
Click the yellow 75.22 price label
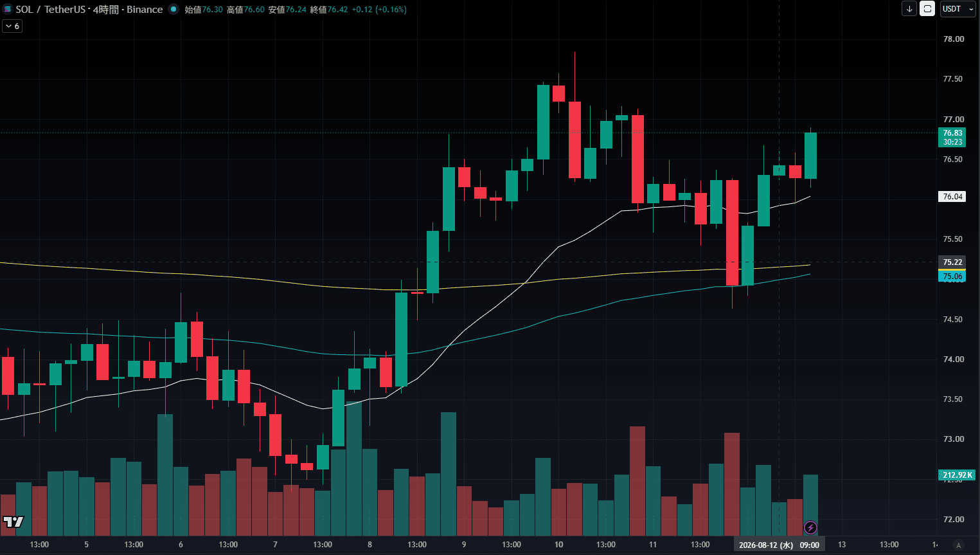click(x=952, y=262)
